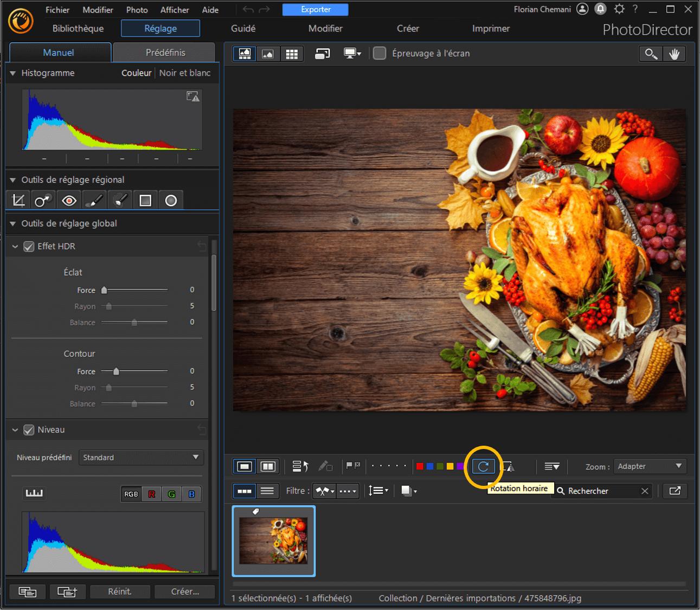Open notifications bell icon
This screenshot has height=610, width=700.
601,9
